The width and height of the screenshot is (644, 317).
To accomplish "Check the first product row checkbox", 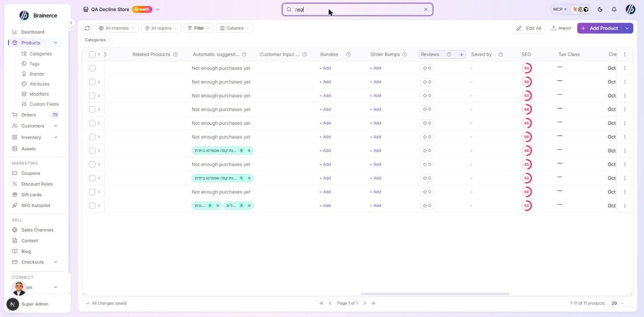I will click(92, 68).
